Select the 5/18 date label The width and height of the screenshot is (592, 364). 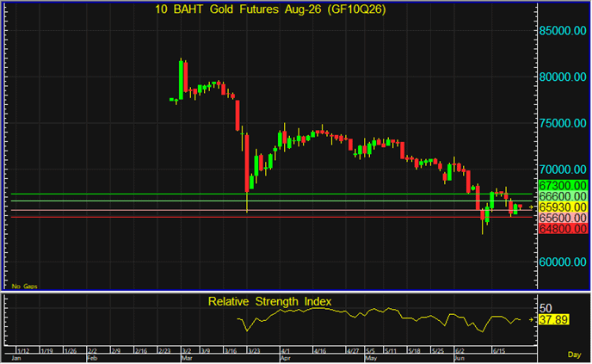click(x=414, y=351)
